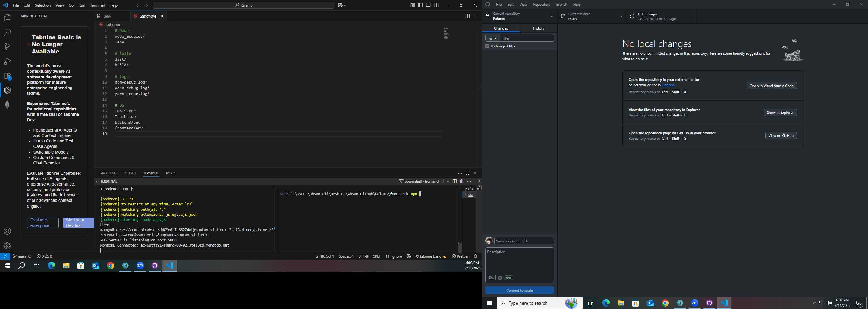This screenshot has width=868, height=309.
Task: Click the Copilot icon in VS Code title bar
Action: pos(340,5)
